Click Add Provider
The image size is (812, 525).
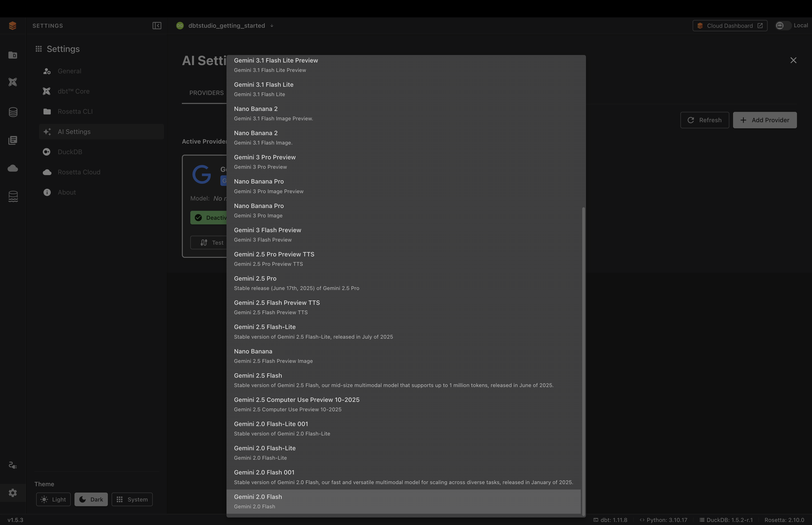(765, 120)
